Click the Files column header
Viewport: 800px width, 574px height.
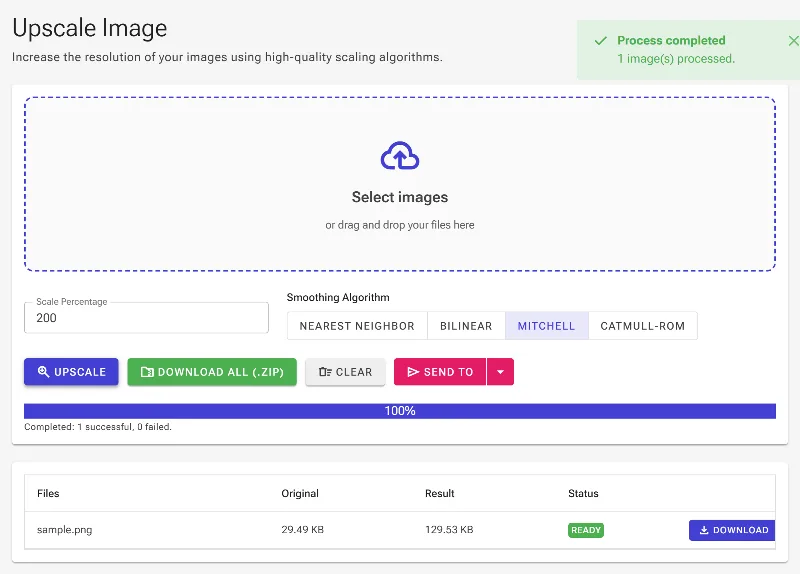click(48, 493)
